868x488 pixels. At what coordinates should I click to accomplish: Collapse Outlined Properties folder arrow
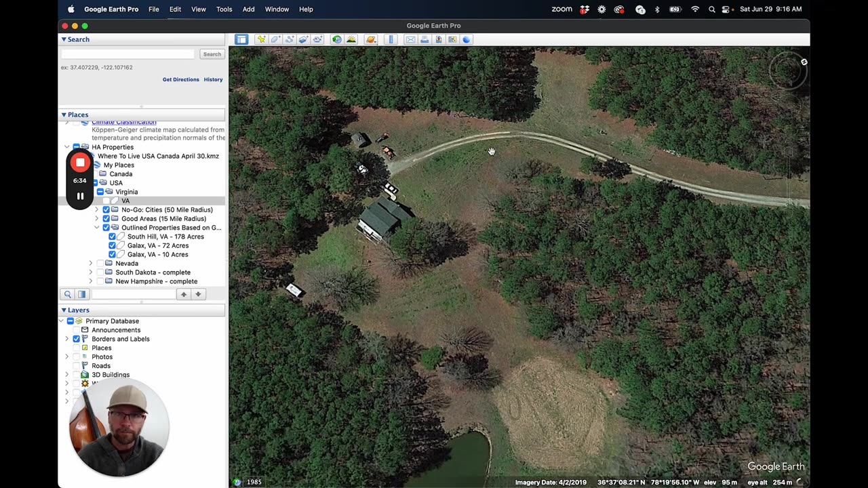pos(97,228)
